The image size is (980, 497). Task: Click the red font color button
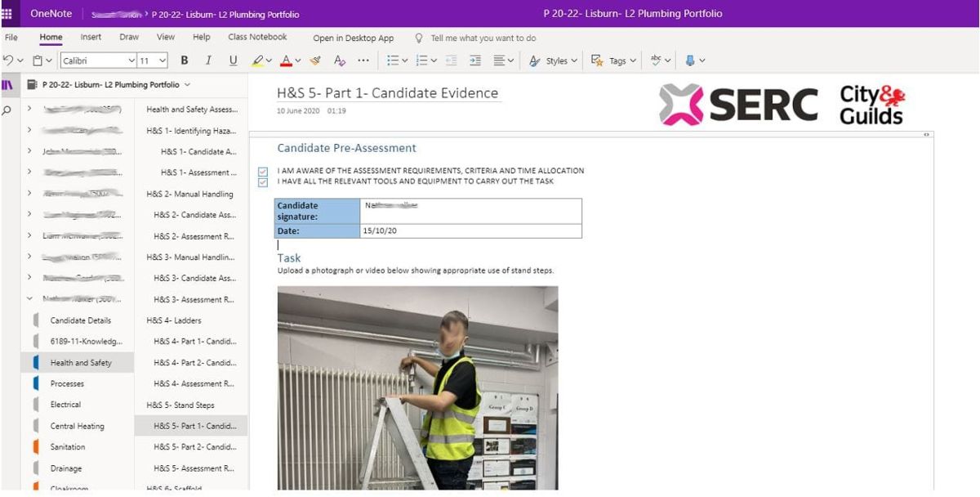286,60
